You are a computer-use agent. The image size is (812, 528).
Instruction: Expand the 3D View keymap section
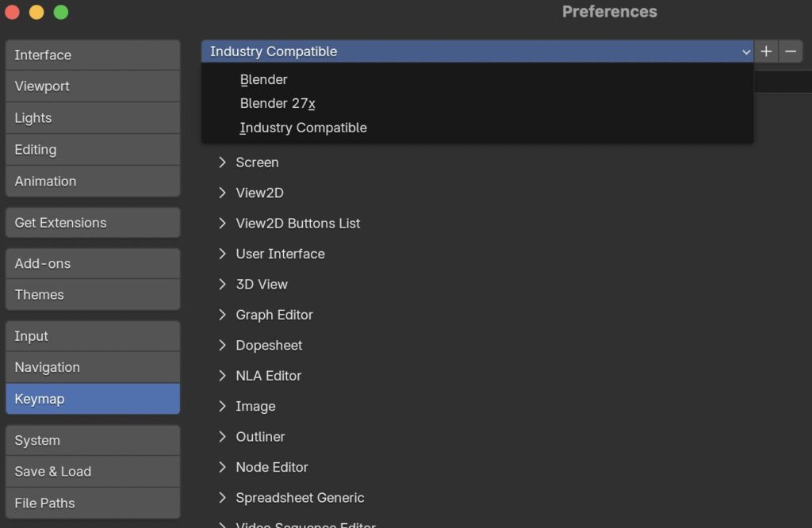222,284
